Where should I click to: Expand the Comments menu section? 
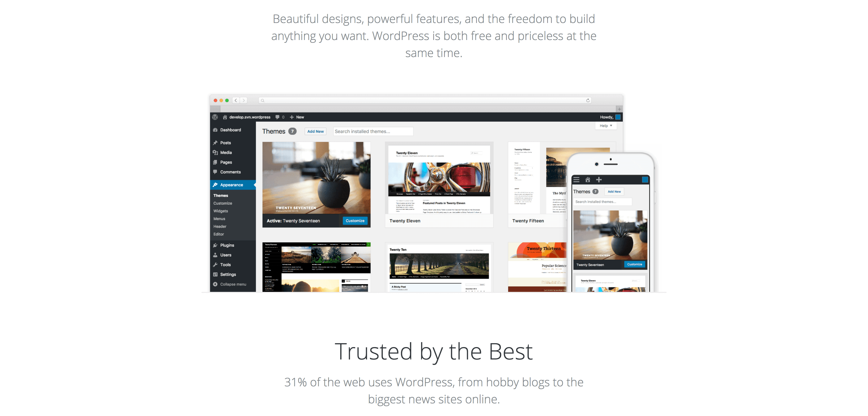tap(230, 172)
